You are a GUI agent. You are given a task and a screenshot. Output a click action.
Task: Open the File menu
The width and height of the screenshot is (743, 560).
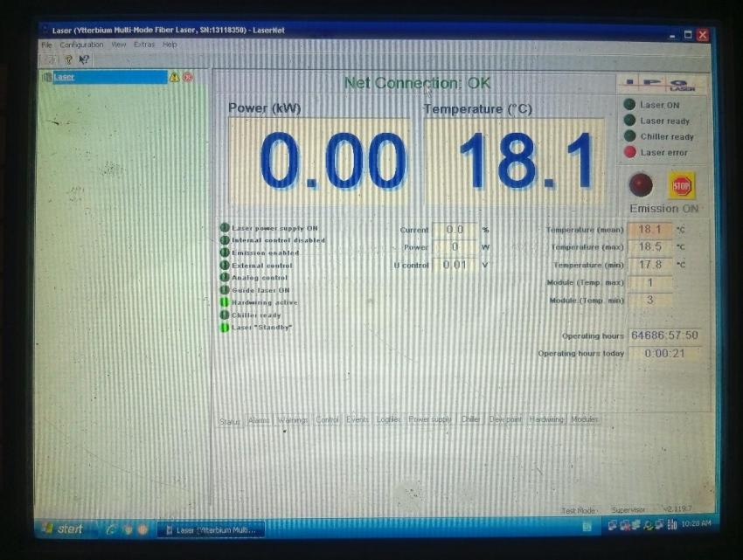click(47, 45)
